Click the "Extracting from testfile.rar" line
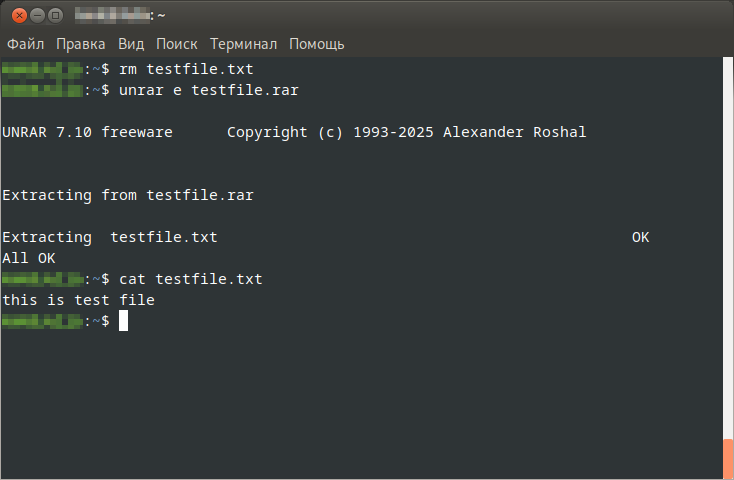 pyautogui.click(x=128, y=195)
